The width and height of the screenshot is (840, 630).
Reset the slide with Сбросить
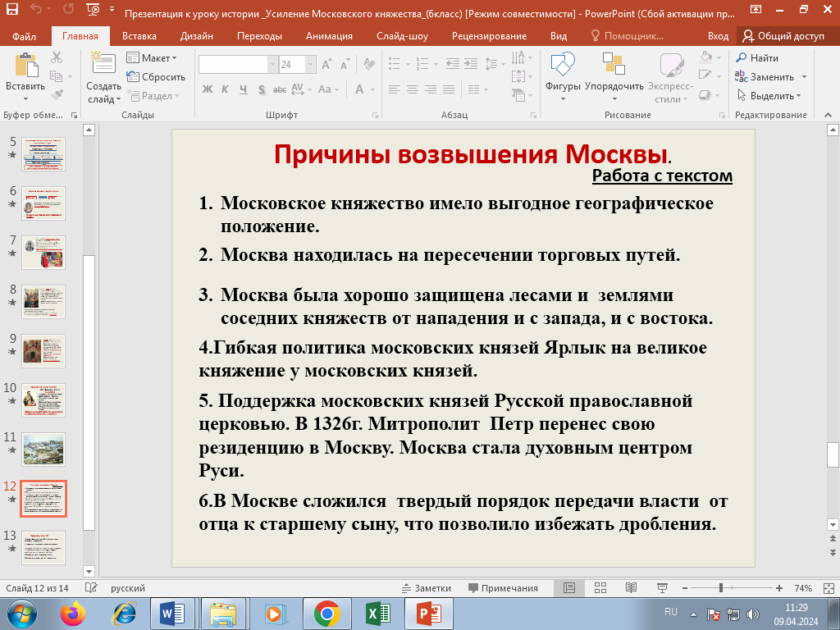coord(156,76)
